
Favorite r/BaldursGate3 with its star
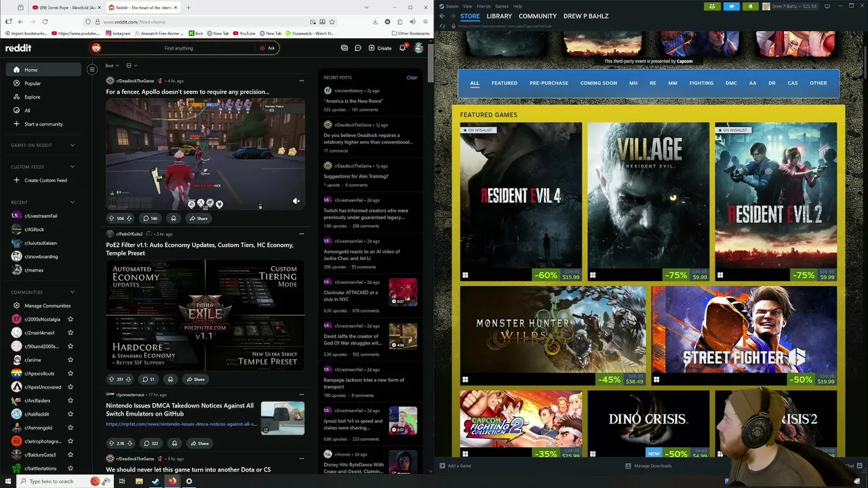click(x=71, y=455)
